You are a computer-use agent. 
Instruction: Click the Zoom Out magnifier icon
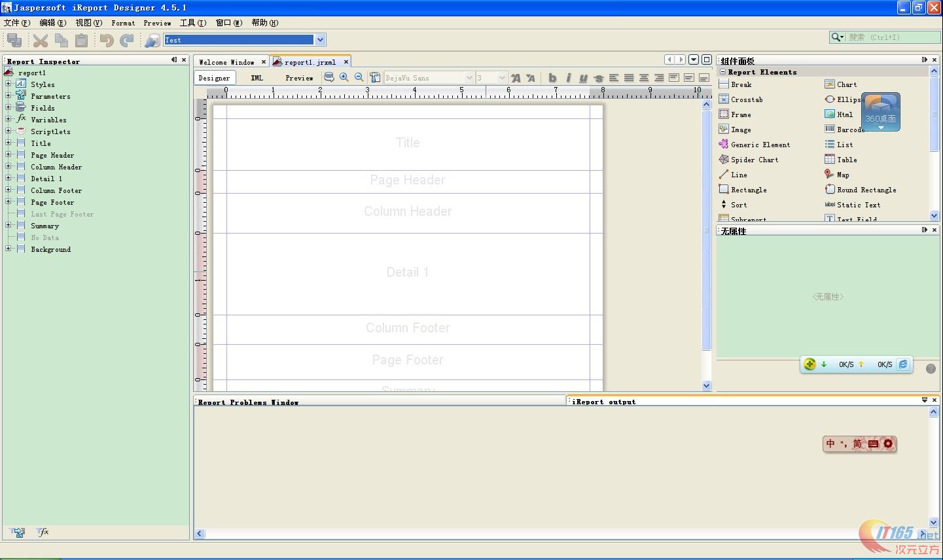point(359,77)
